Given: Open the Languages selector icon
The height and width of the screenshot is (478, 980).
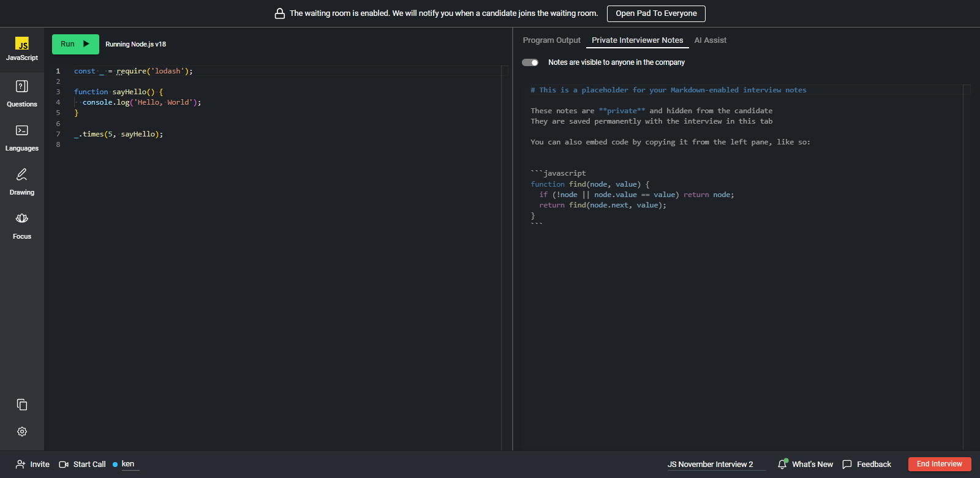Looking at the screenshot, I should [22, 131].
